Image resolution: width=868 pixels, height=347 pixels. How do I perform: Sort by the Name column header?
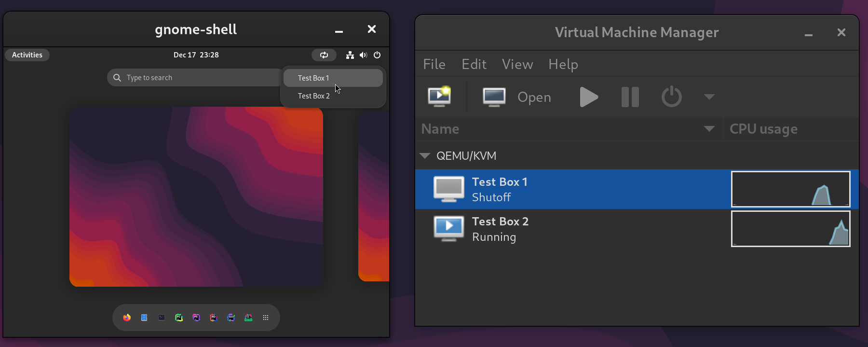click(569, 129)
